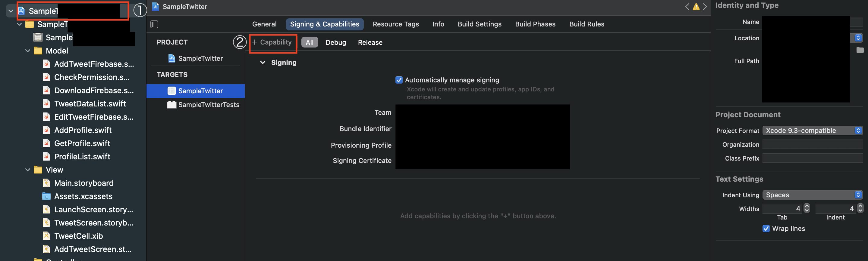
Task: Disable the Wrap lines checkbox
Action: [766, 229]
